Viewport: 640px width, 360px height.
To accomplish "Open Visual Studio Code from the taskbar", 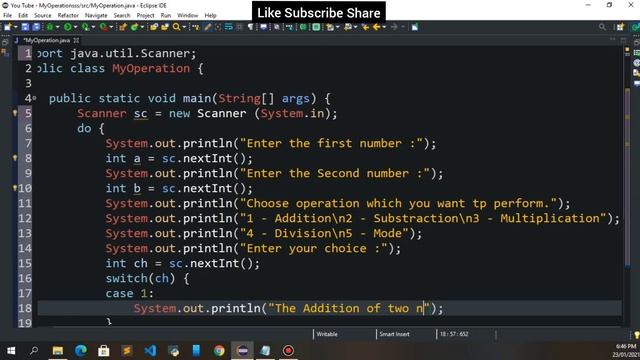I will click(x=150, y=351).
